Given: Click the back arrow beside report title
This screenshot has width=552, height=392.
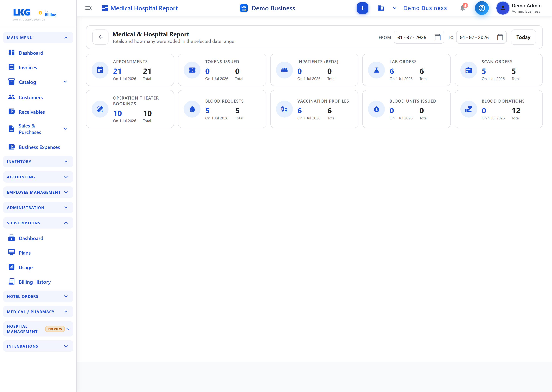Looking at the screenshot, I should 100,37.
